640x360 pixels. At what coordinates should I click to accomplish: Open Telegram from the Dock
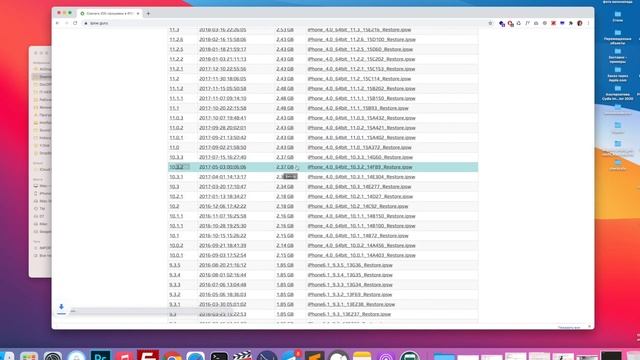(290, 356)
